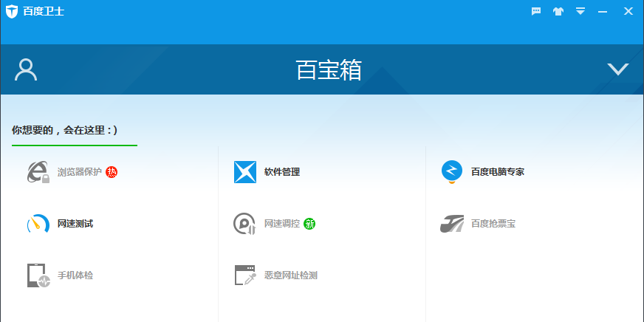Click the user account avatar icon
Image resolution: width=644 pixels, height=322 pixels.
click(x=26, y=69)
